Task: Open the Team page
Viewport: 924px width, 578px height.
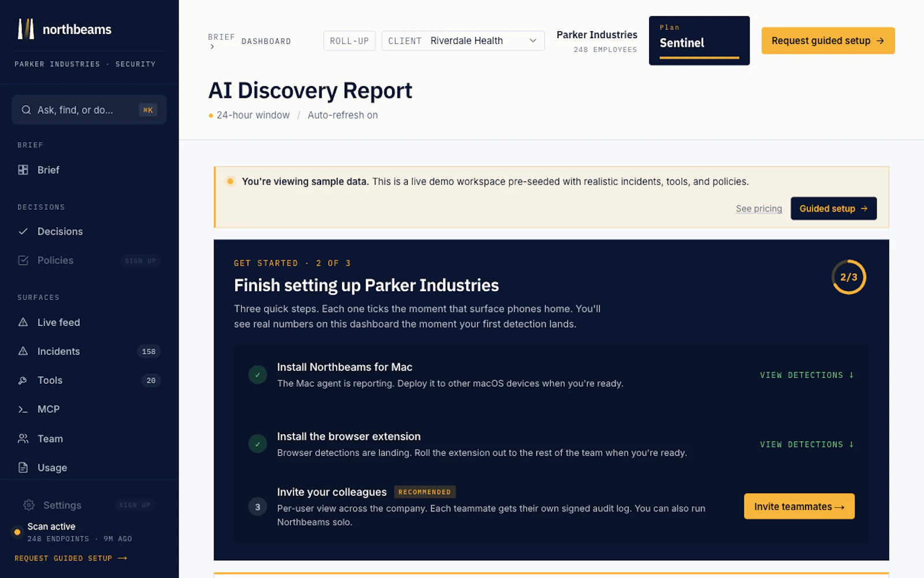Action: (89, 439)
